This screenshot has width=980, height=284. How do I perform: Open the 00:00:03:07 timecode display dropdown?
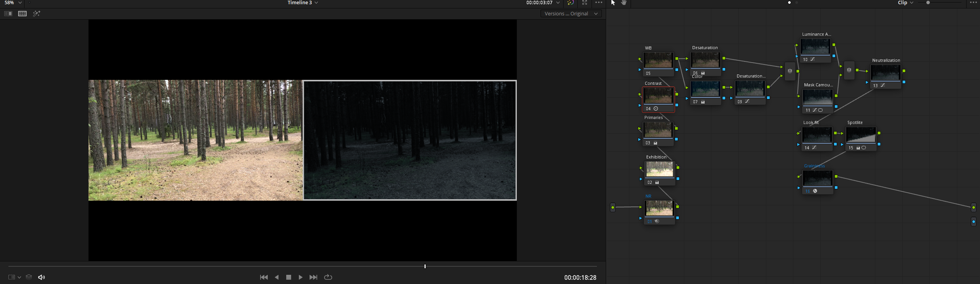[543, 3]
